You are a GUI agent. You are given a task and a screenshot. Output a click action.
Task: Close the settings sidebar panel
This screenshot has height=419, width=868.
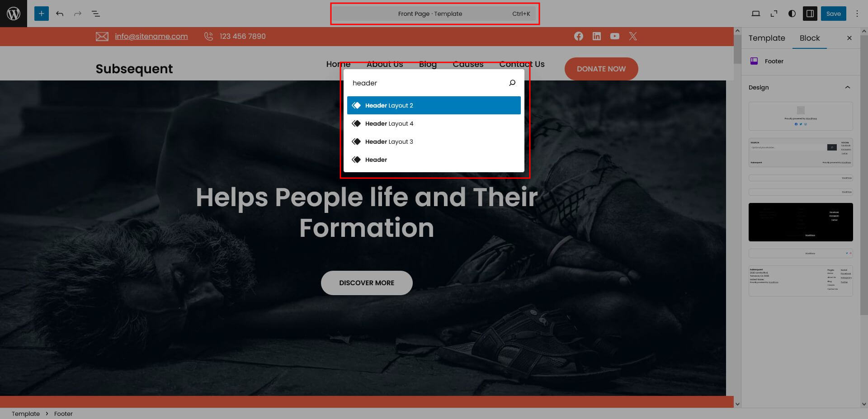coord(849,38)
